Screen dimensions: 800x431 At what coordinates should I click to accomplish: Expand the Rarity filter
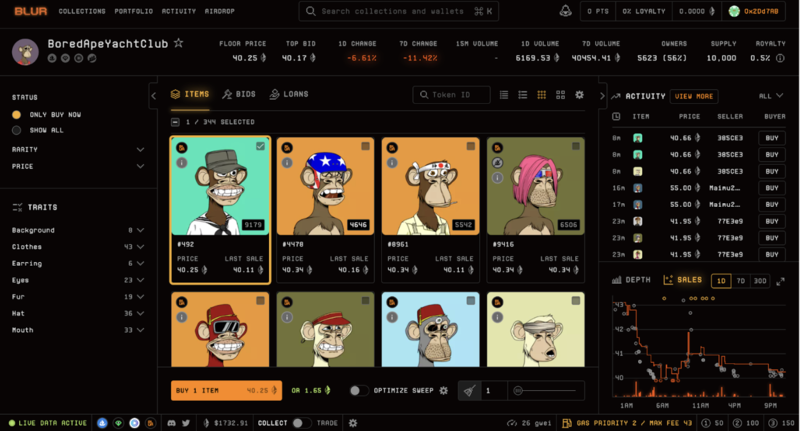(x=140, y=149)
